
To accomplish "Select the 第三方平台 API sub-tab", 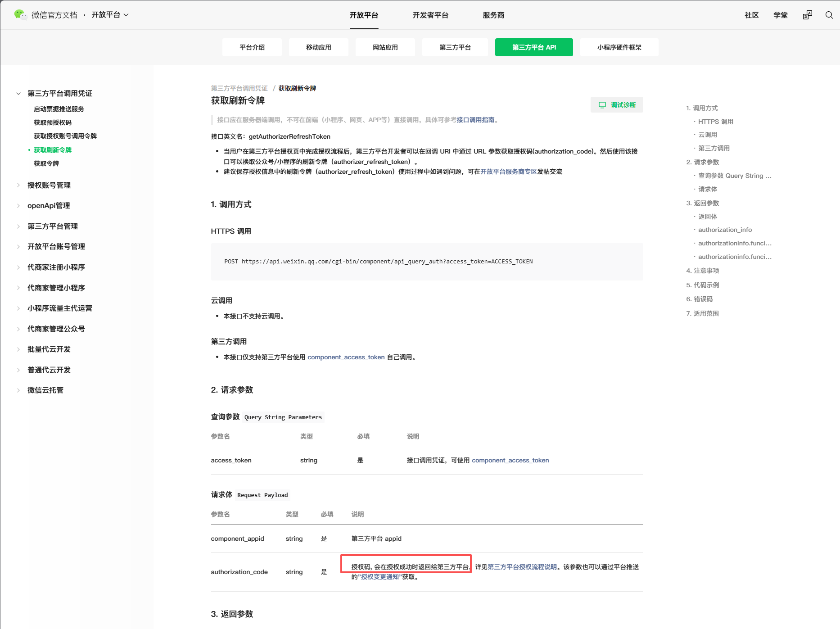I will (534, 47).
